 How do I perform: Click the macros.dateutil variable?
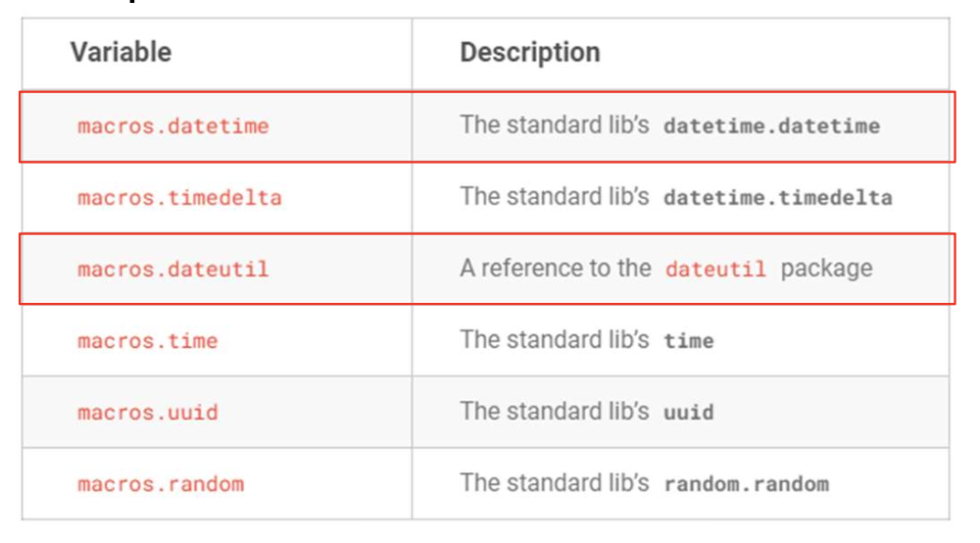[x=172, y=270]
